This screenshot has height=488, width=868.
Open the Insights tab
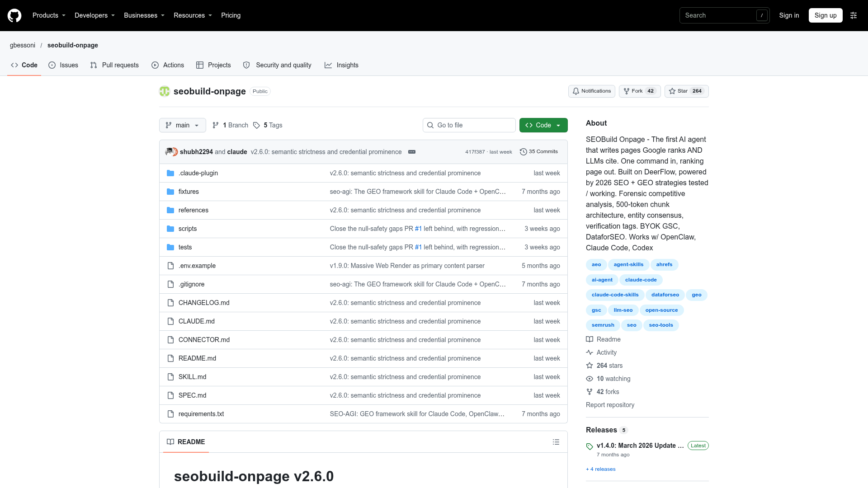coord(341,65)
